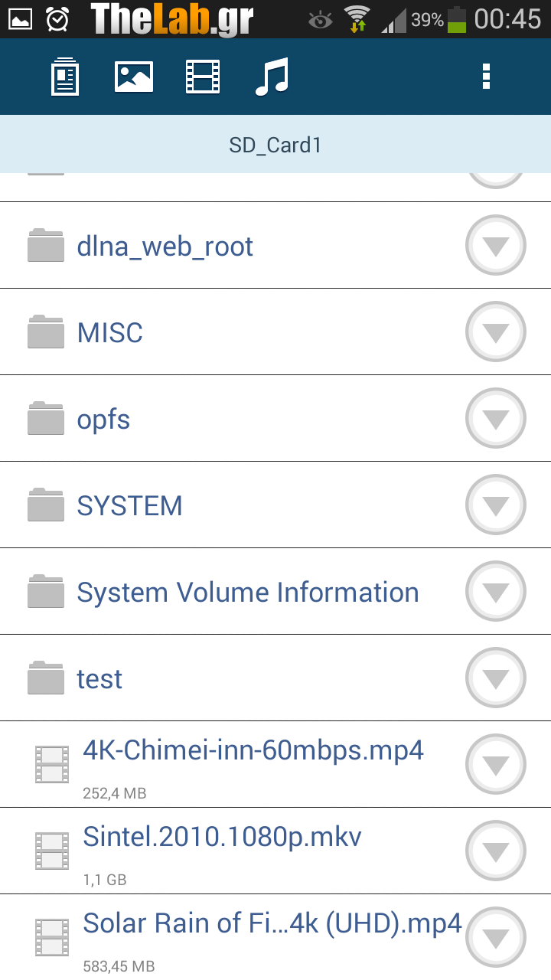The width and height of the screenshot is (551, 980).
Task: Tap the SD_Card1 location header
Action: click(275, 145)
